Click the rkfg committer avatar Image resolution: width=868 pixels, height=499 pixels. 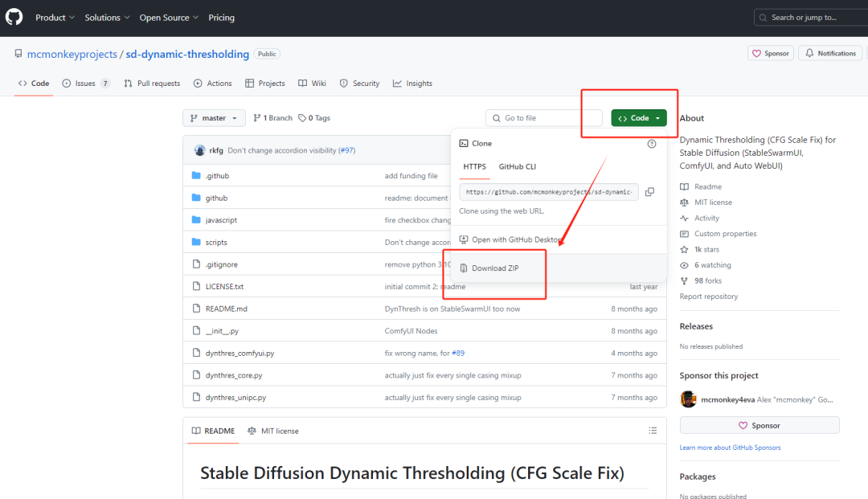pyautogui.click(x=199, y=150)
